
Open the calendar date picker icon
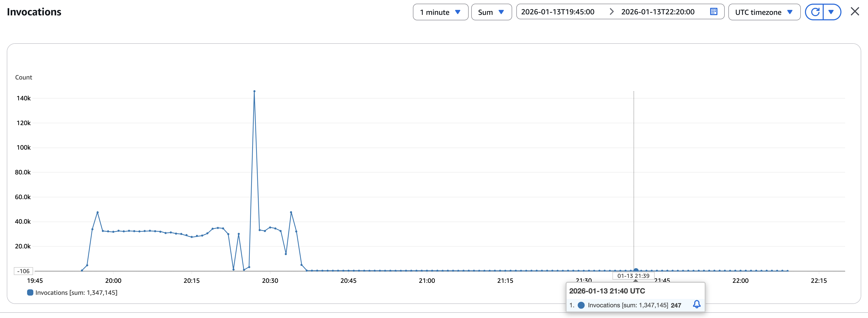(714, 12)
